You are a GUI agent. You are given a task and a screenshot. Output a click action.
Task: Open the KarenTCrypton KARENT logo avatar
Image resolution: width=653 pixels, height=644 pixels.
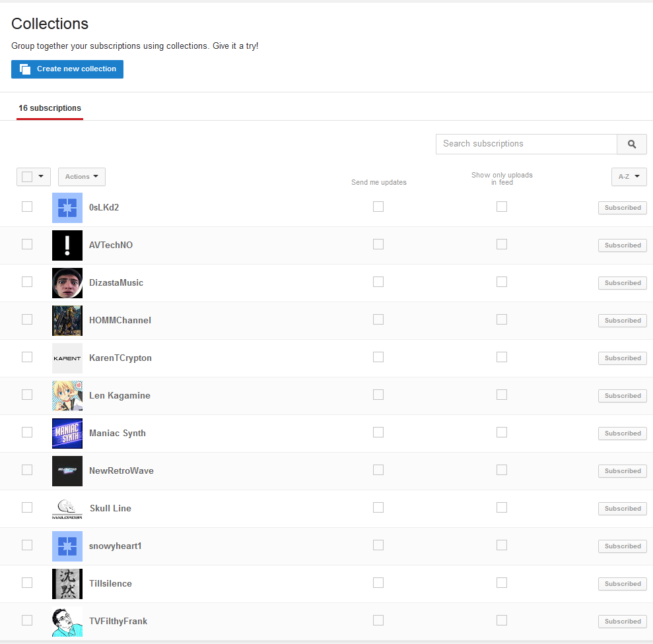(x=67, y=358)
